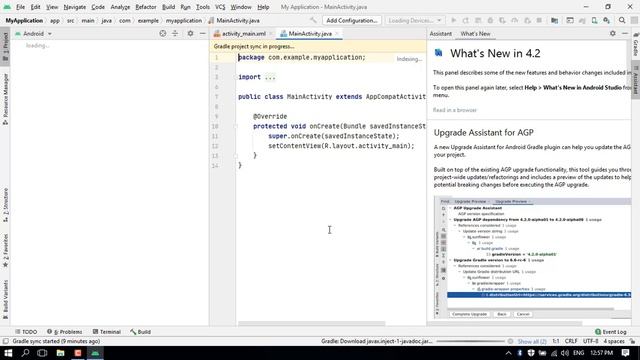Viewport: 640px width, 360px height.
Task: Open the Refactor menu
Action: (146, 7)
